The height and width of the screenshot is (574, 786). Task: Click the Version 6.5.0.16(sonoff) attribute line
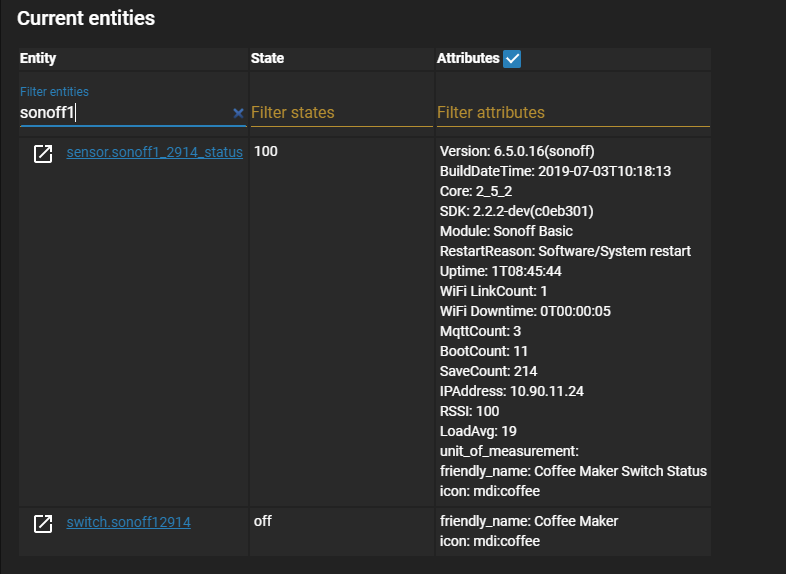517,151
